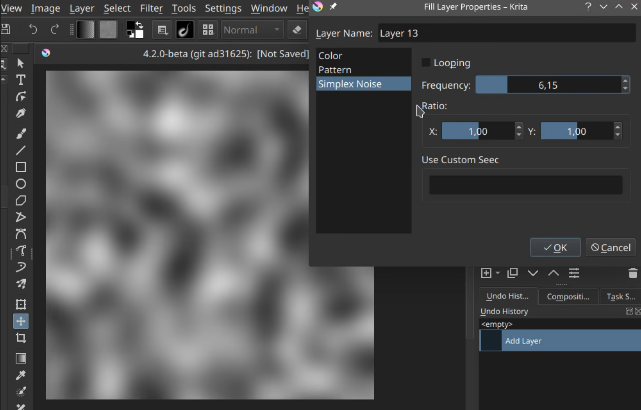This screenshot has width=641, height=410.
Task: Increase the Ratio X stepper
Action: coord(519,127)
